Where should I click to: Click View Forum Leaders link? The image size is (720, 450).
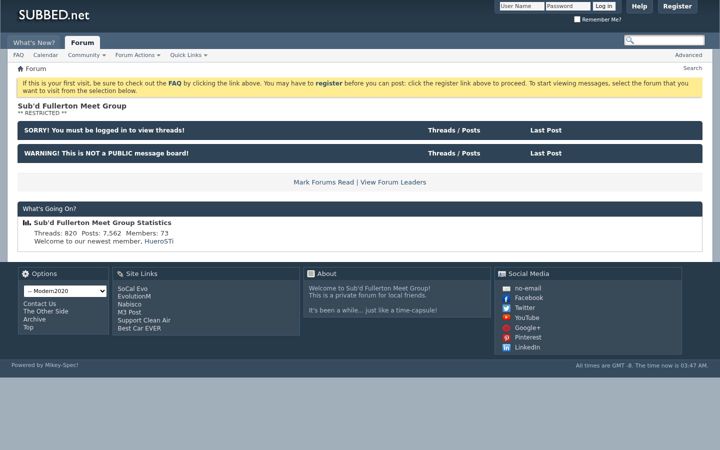(393, 182)
